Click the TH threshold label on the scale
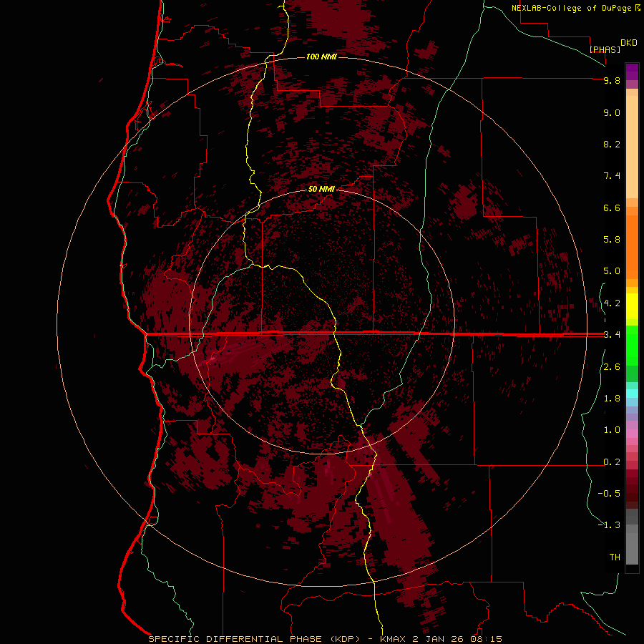The width and height of the screenshot is (644, 644). (x=615, y=557)
